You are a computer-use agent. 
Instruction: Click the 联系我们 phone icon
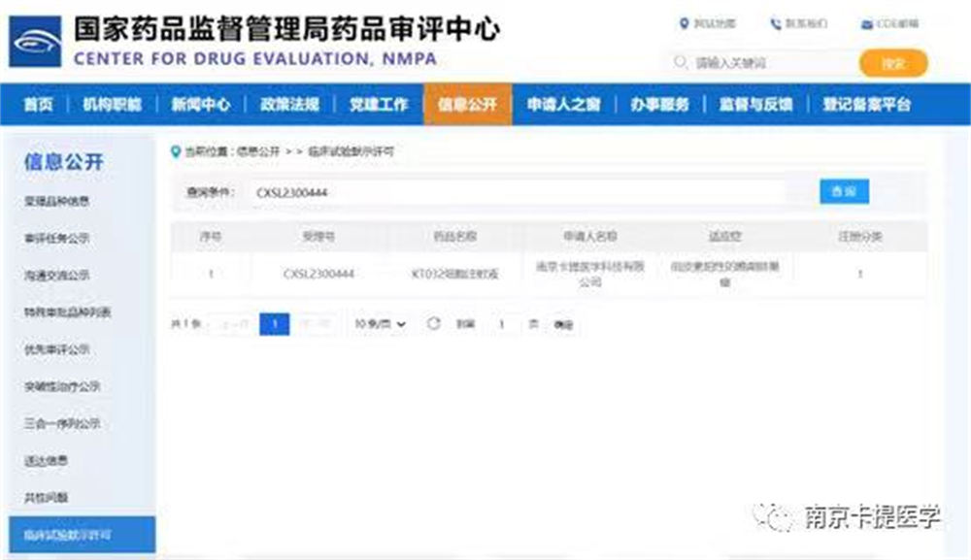pos(775,23)
